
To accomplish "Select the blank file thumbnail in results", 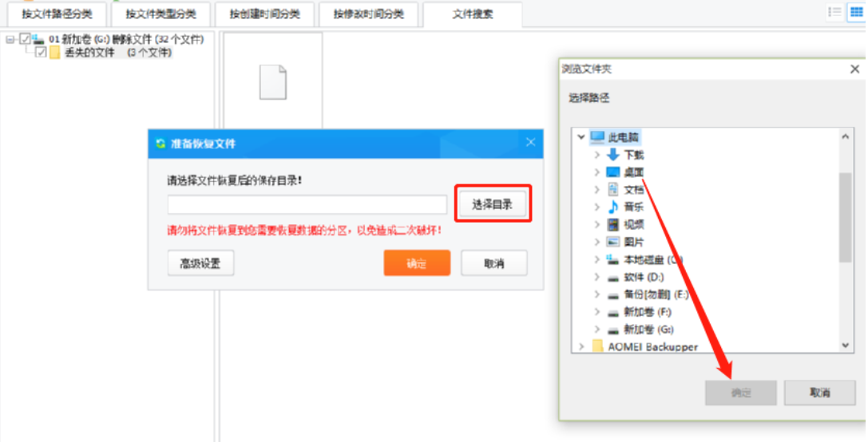I will click(273, 82).
